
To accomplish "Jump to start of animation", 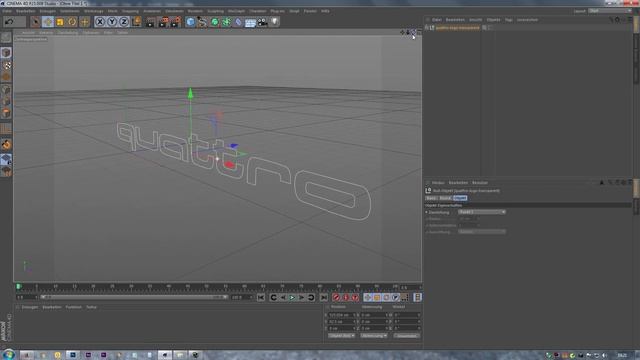I will (x=261, y=298).
